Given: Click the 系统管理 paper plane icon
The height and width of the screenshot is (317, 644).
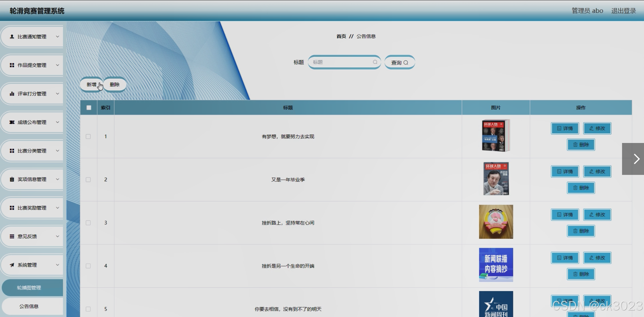Looking at the screenshot, I should point(12,265).
